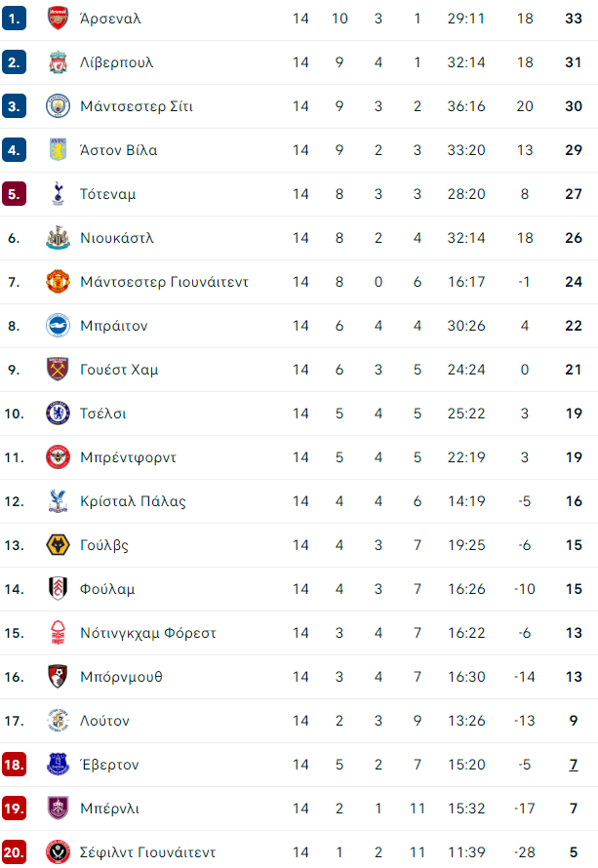Click the Newcastle club crest
This screenshot has width=598, height=868.
(58, 238)
